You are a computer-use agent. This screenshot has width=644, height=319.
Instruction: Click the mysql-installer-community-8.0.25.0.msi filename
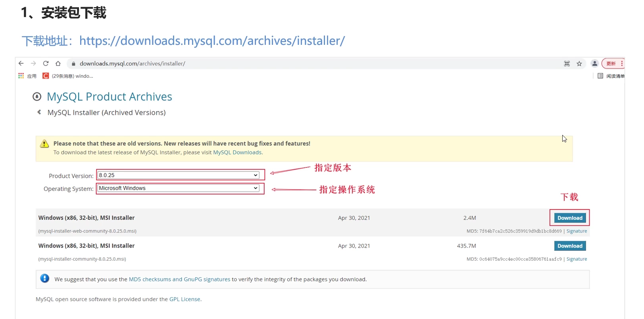pyautogui.click(x=82, y=259)
